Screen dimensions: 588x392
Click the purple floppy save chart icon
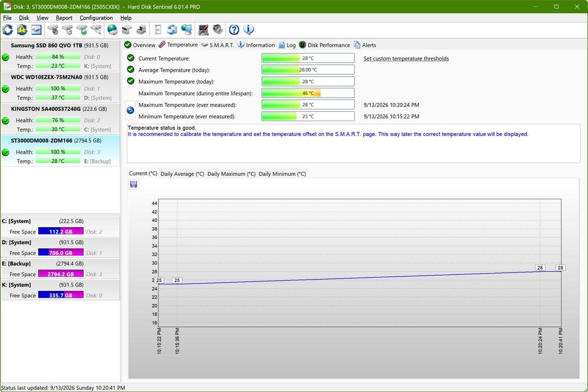(133, 184)
